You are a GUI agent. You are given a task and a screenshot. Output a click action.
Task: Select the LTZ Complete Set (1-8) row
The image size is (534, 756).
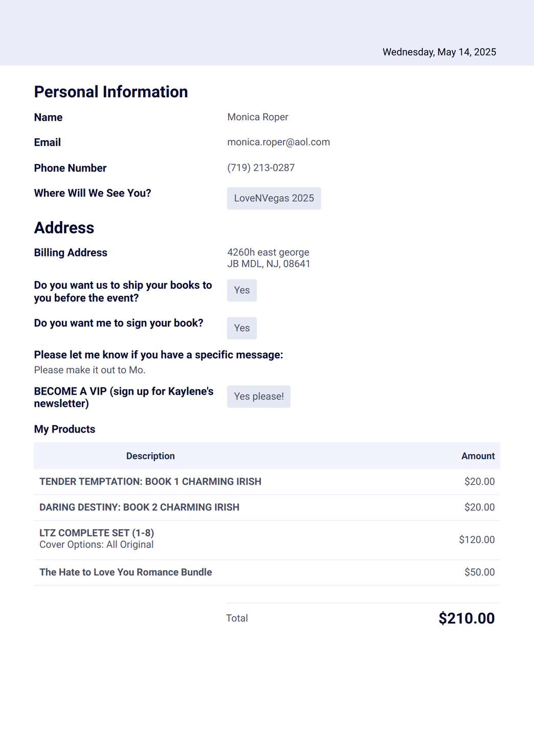[x=267, y=539]
